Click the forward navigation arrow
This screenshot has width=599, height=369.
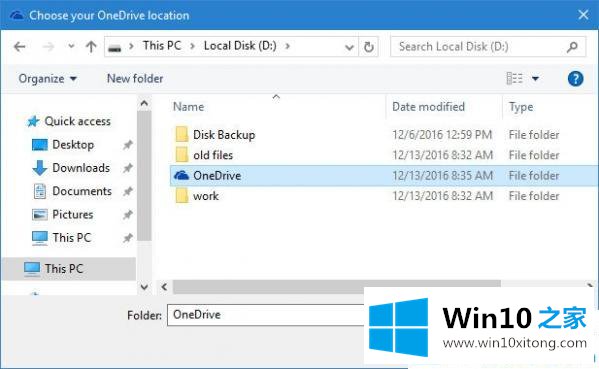point(49,47)
